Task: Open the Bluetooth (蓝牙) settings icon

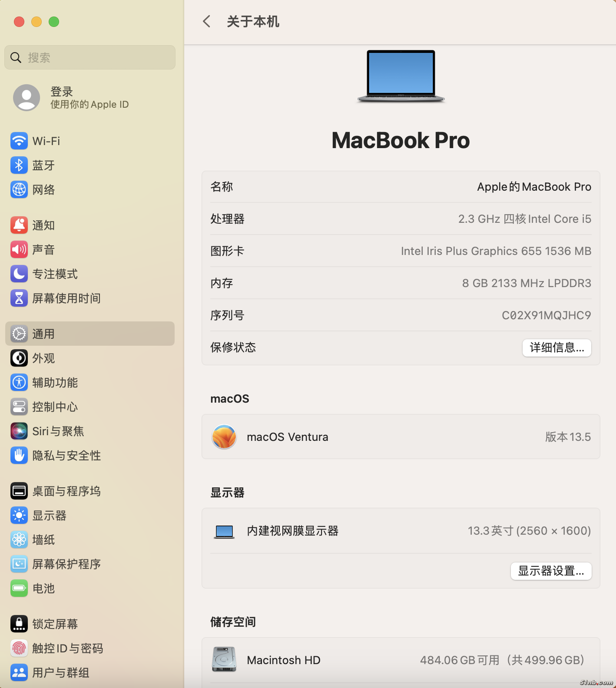Action: 19,165
